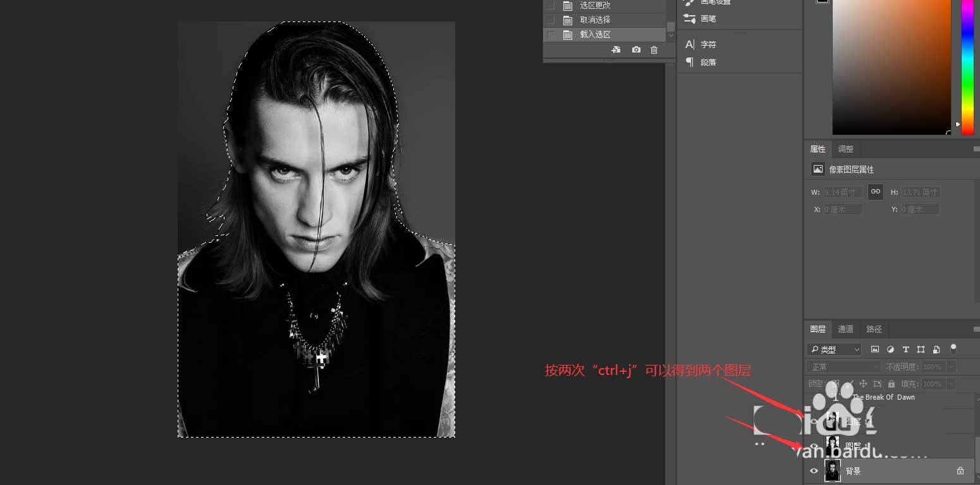Open the 段落 paragraph panel icon
980x485 pixels.
click(690, 62)
